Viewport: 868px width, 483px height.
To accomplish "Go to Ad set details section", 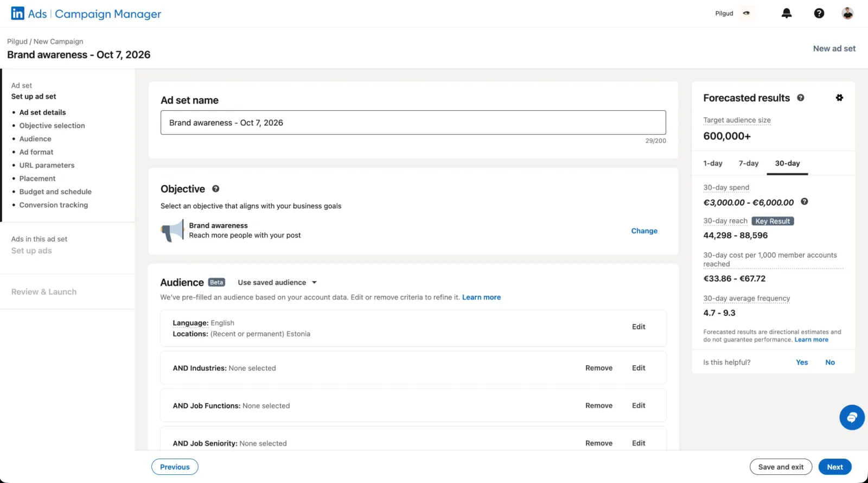I will pyautogui.click(x=42, y=112).
